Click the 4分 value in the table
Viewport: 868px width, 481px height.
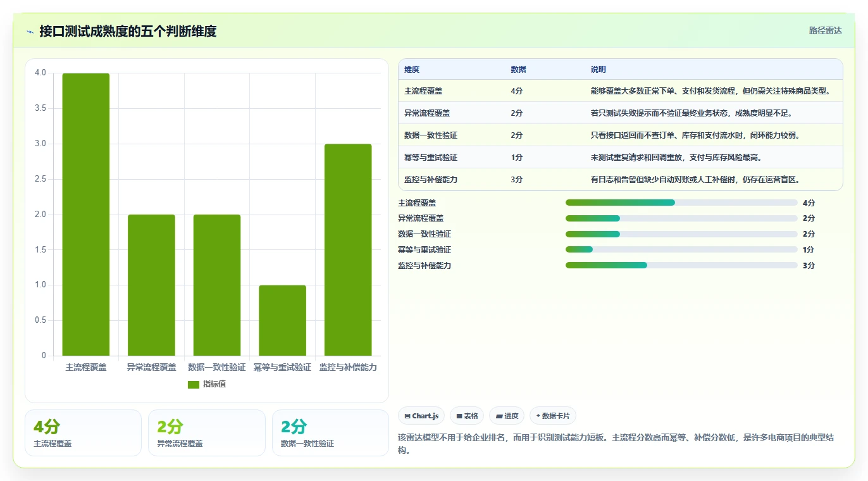click(516, 91)
